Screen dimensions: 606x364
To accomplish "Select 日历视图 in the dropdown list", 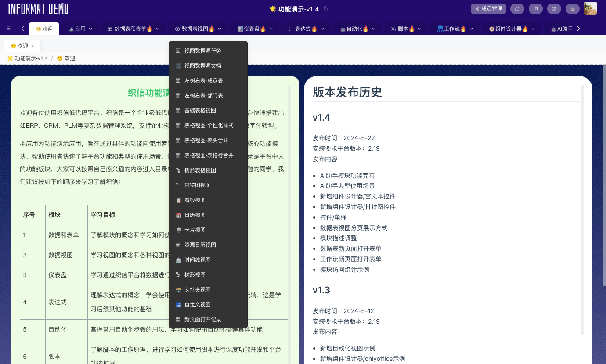I will click(x=195, y=215).
